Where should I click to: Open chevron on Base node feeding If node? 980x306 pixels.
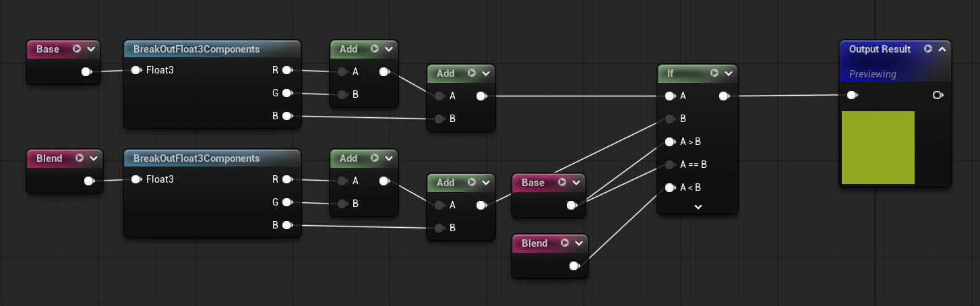[x=576, y=183]
